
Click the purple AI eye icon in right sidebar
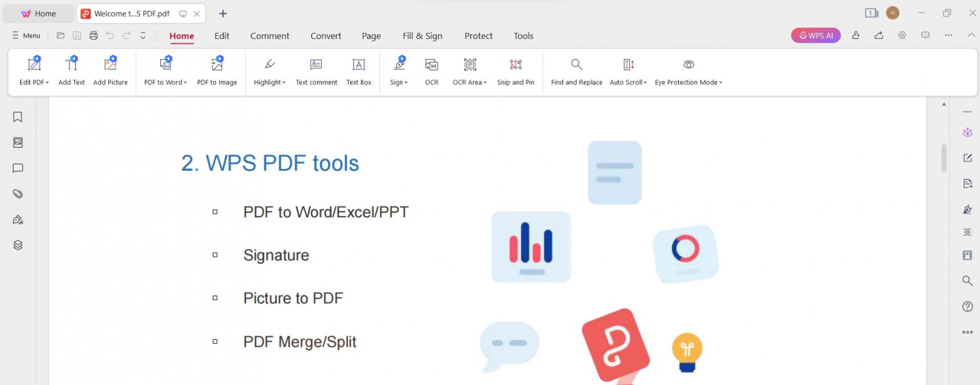click(967, 132)
